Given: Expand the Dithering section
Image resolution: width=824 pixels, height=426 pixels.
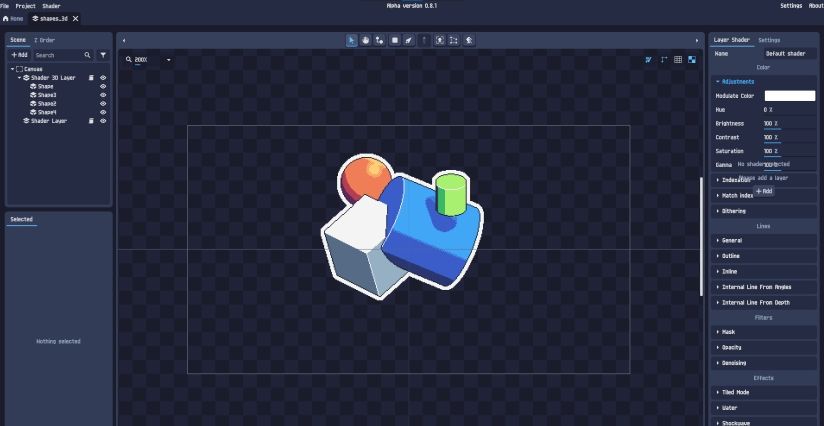Looking at the screenshot, I should click(735, 211).
